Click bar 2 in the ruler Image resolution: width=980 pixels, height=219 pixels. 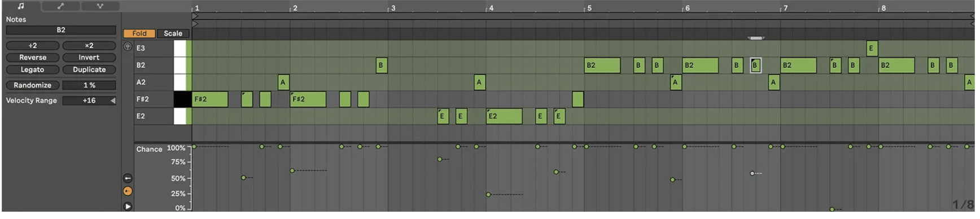[x=295, y=8]
